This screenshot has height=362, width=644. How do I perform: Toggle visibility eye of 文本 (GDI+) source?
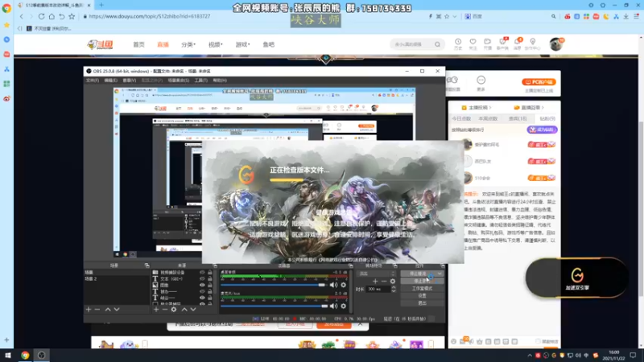point(202,278)
